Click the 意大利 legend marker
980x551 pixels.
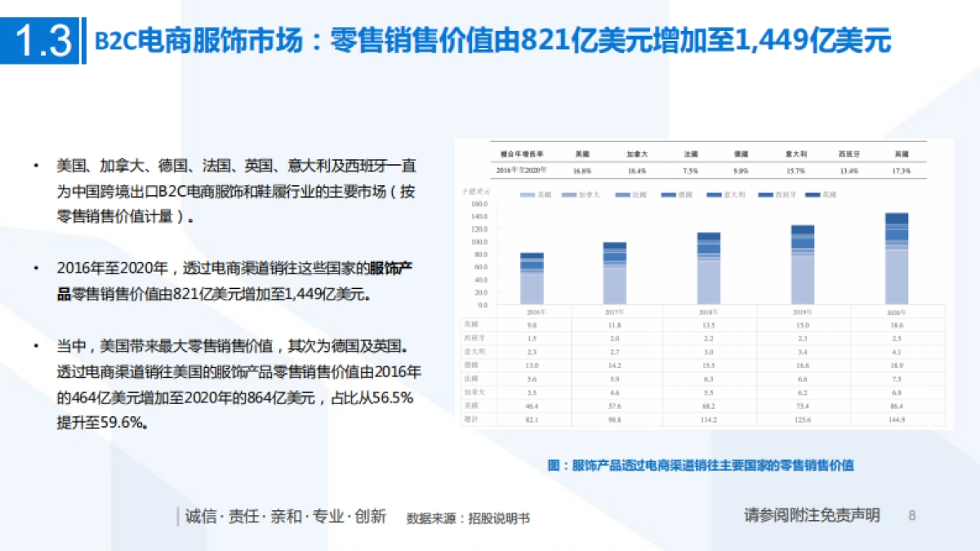pyautogui.click(x=712, y=193)
